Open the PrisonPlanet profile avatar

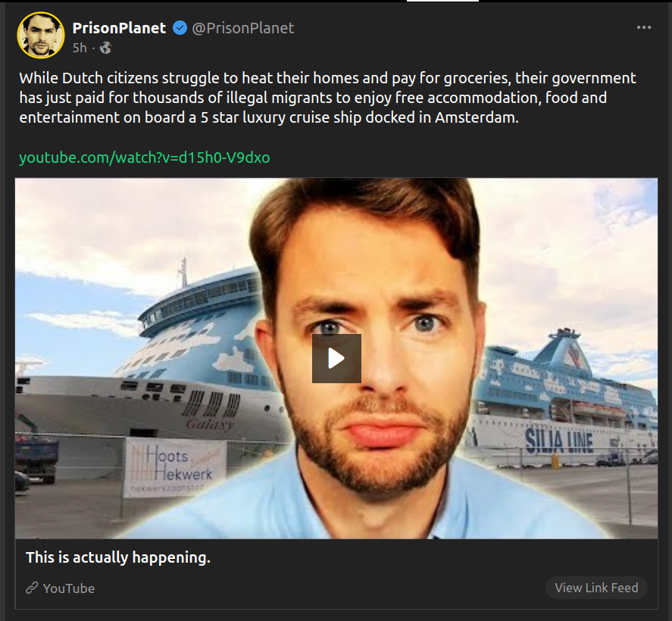pos(41,35)
